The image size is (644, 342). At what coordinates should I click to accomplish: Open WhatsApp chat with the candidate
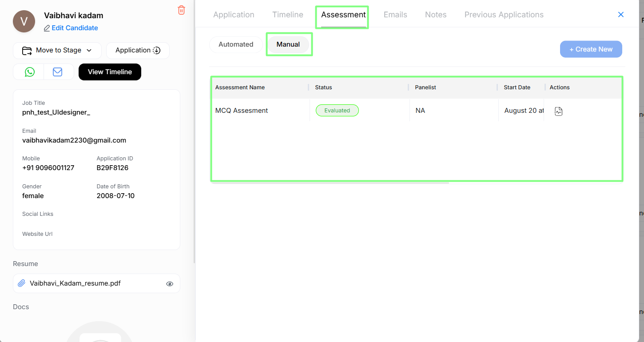click(29, 72)
